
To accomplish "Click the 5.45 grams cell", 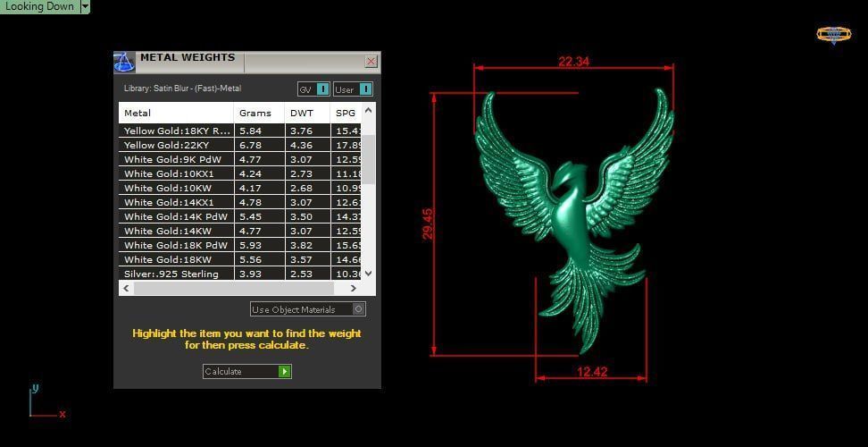I will [259, 216].
